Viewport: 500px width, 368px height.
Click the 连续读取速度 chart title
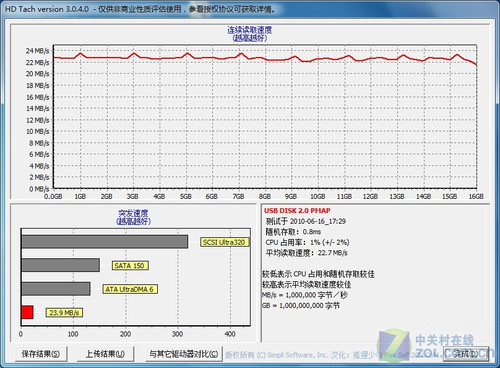250,30
